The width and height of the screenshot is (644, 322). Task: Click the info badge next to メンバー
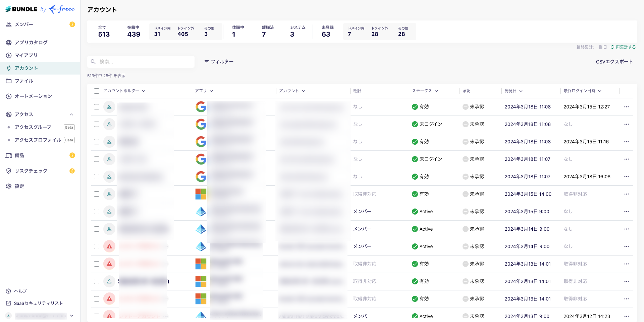pyautogui.click(x=72, y=25)
